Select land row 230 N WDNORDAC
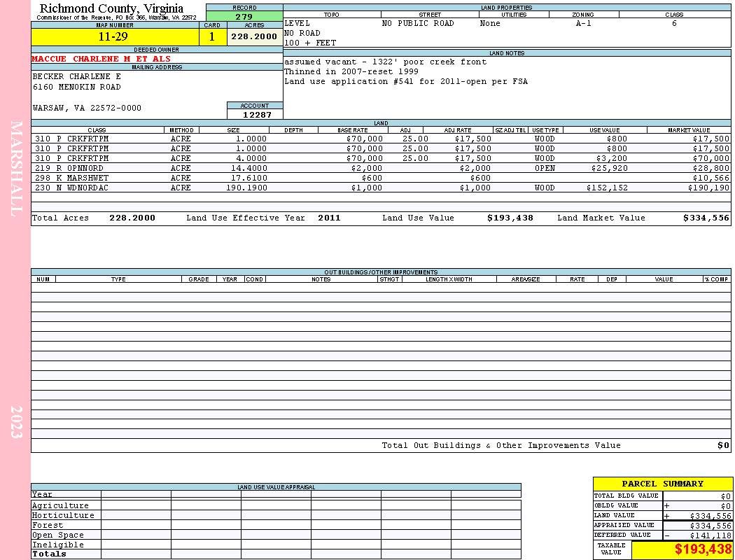Screen dimensions: 735x560 pos(381,188)
